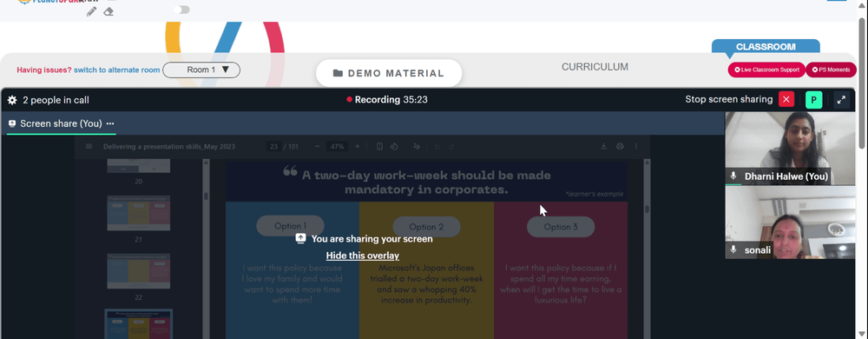Click the PDF page number field 23
Viewport: 868px width, 339px height.
(x=273, y=147)
